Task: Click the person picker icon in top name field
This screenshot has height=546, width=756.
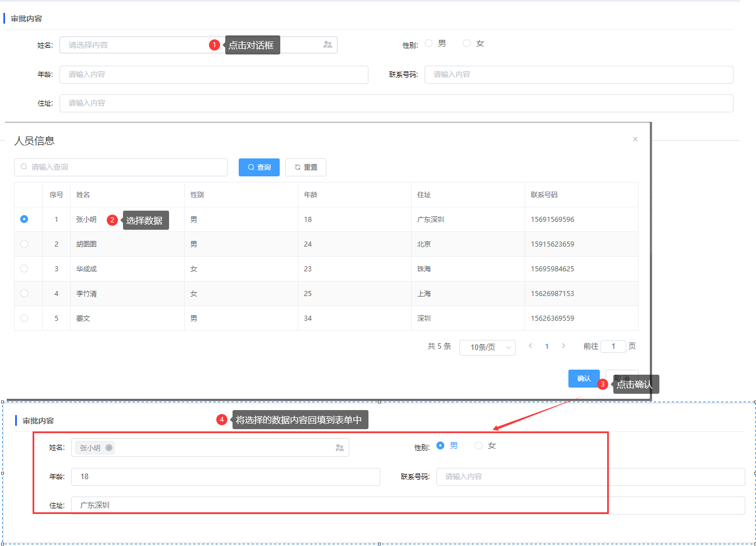Action: point(327,45)
